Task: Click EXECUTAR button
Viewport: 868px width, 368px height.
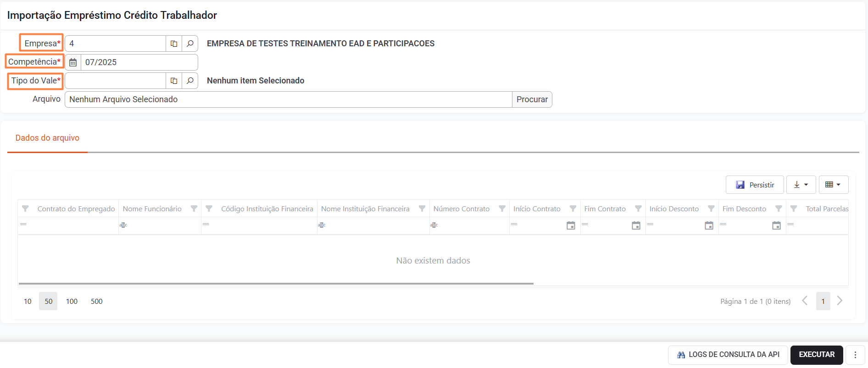Action: coord(817,355)
